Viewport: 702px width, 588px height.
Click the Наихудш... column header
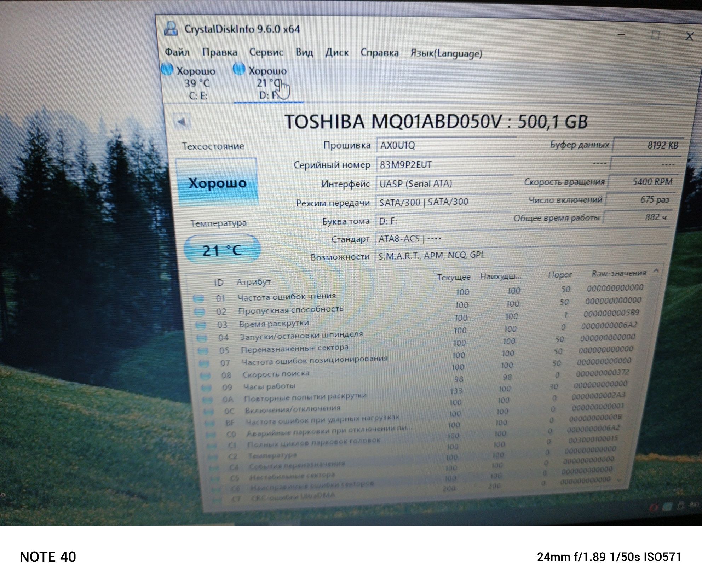[501, 276]
